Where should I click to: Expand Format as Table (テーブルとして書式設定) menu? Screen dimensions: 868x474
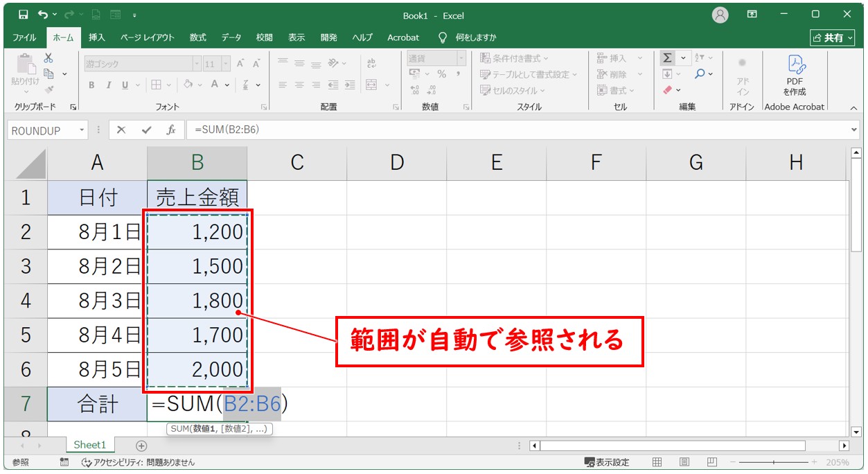(x=528, y=74)
